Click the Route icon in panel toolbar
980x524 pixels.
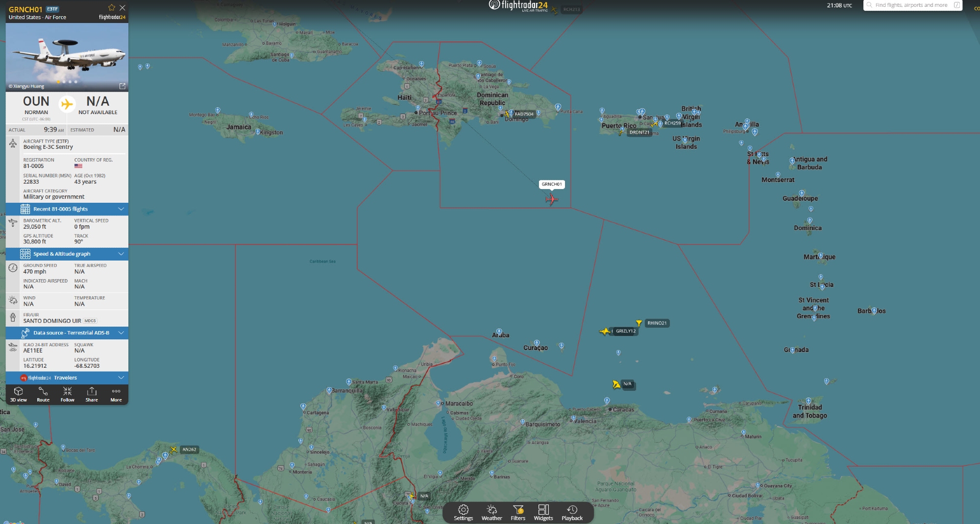click(43, 394)
